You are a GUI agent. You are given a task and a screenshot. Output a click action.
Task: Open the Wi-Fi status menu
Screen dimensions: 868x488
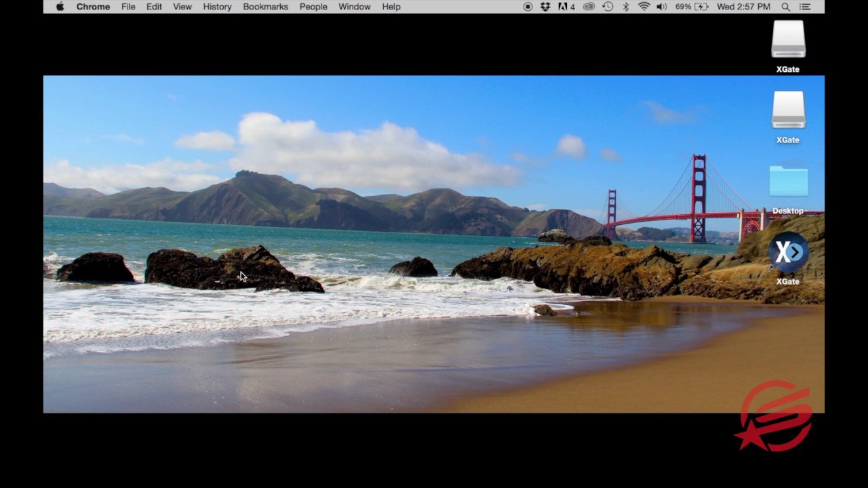tap(644, 7)
